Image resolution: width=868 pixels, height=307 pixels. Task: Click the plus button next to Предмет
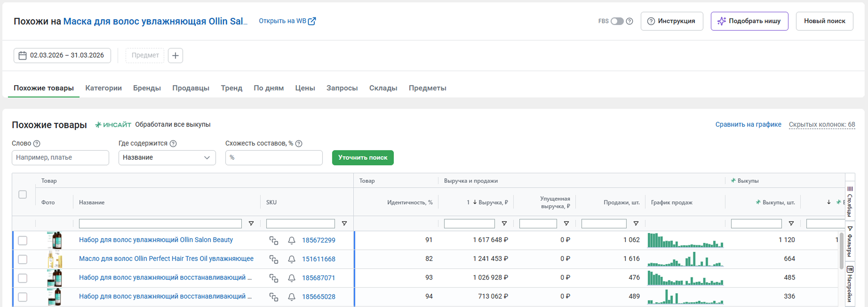click(x=175, y=55)
